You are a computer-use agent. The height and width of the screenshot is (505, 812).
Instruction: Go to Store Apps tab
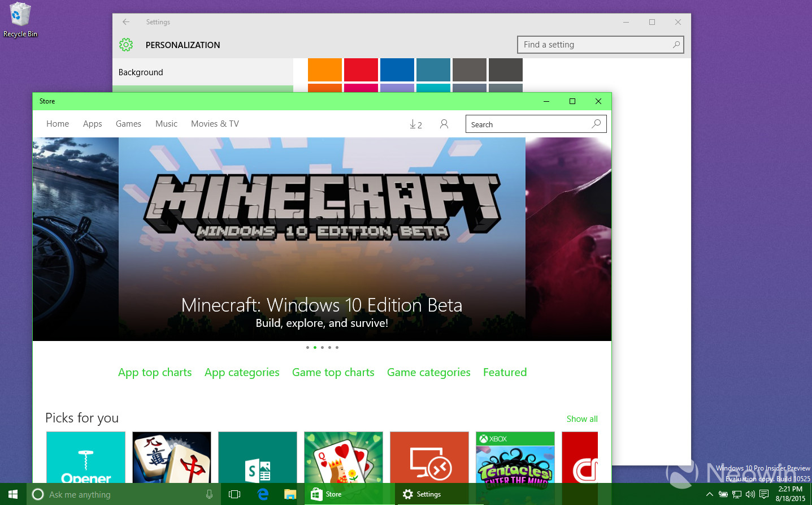93,124
